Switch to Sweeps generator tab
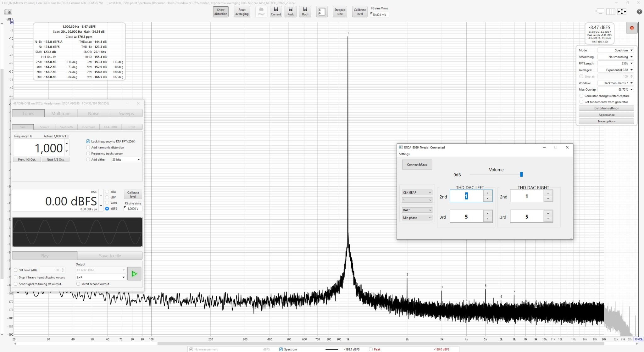Image resolution: width=644 pixels, height=352 pixels. point(126,113)
